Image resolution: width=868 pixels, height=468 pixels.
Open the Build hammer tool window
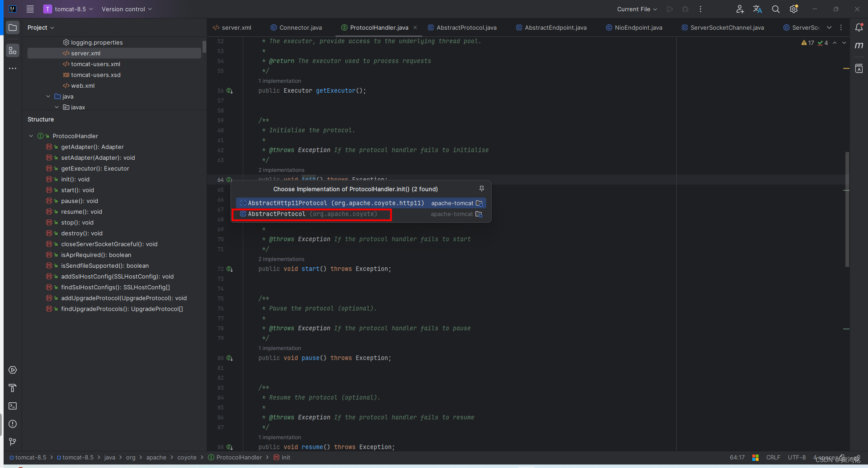(x=13, y=388)
